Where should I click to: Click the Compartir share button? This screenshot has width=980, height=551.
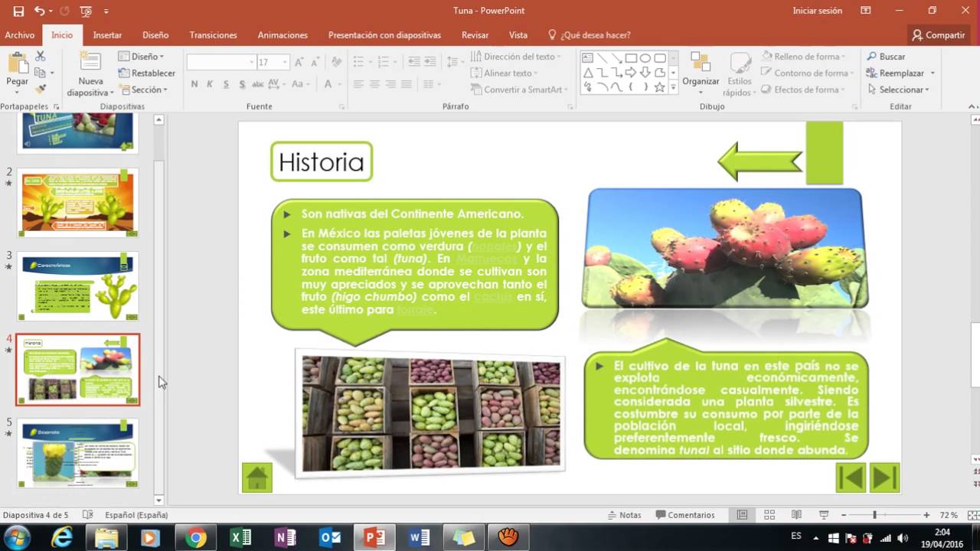point(938,35)
